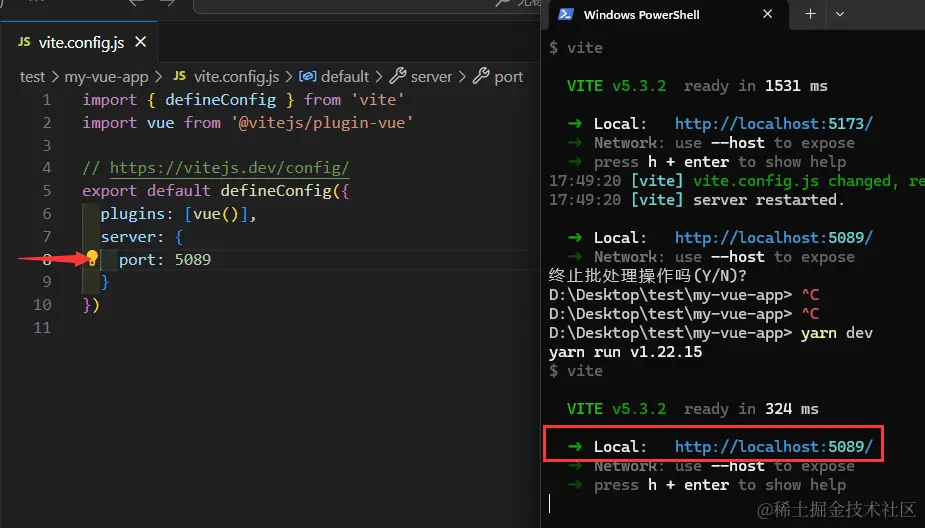
Task: Open the https://vitejs.dev/config/ comment link
Action: (x=229, y=168)
